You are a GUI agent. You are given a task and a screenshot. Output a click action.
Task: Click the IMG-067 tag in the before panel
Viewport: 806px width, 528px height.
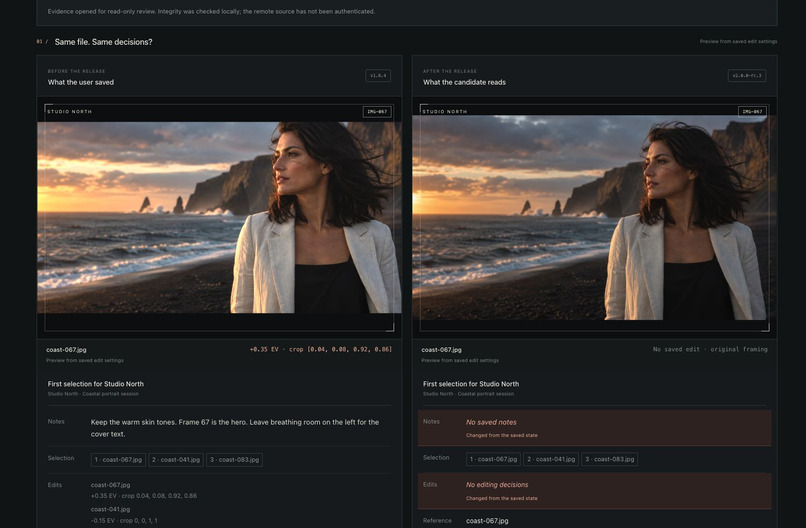coord(377,112)
